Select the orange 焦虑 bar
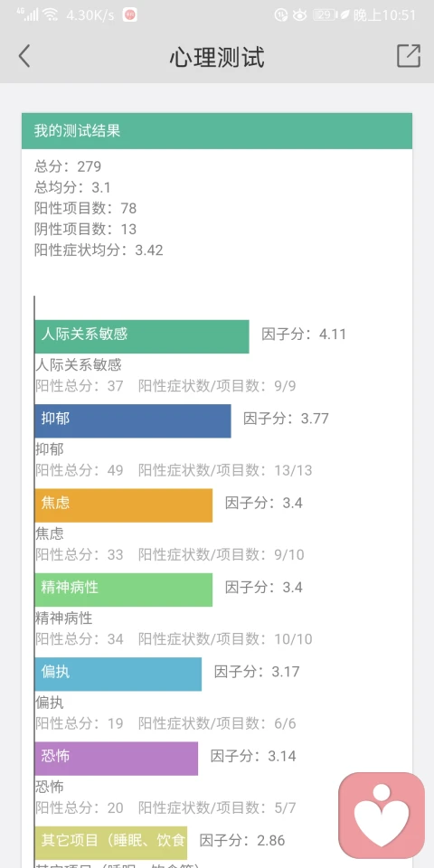The image size is (434, 868). point(124,505)
